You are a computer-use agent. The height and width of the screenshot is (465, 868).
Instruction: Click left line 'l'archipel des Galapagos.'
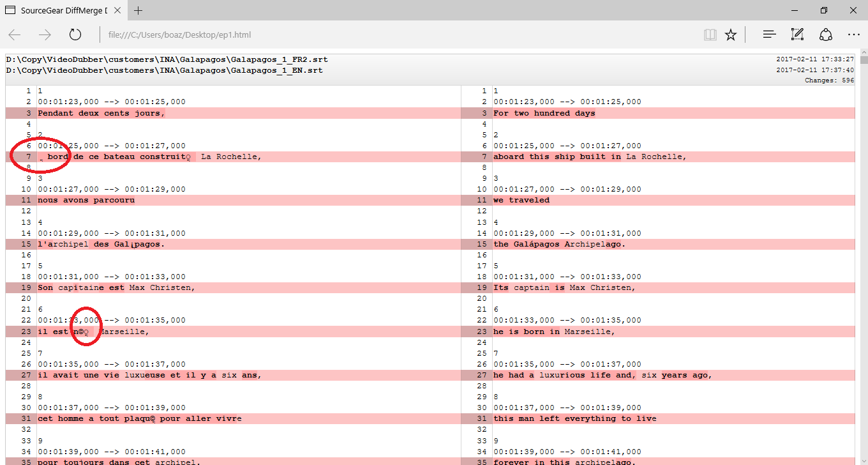(x=101, y=244)
